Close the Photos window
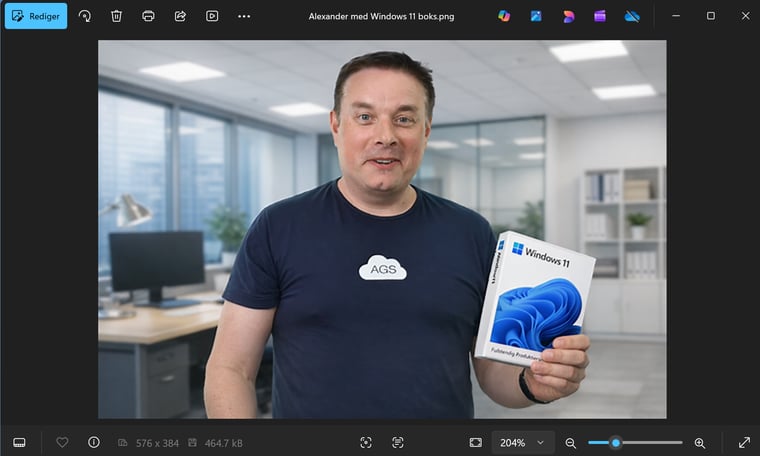The height and width of the screenshot is (456, 760). pos(745,16)
